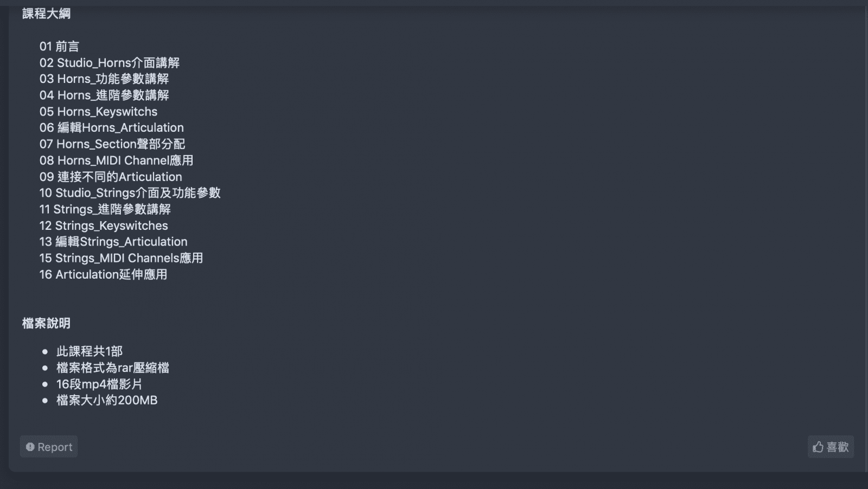868x489 pixels.
Task: Click 05 Horns_Keyswitchs outline entry
Action: 98,112
